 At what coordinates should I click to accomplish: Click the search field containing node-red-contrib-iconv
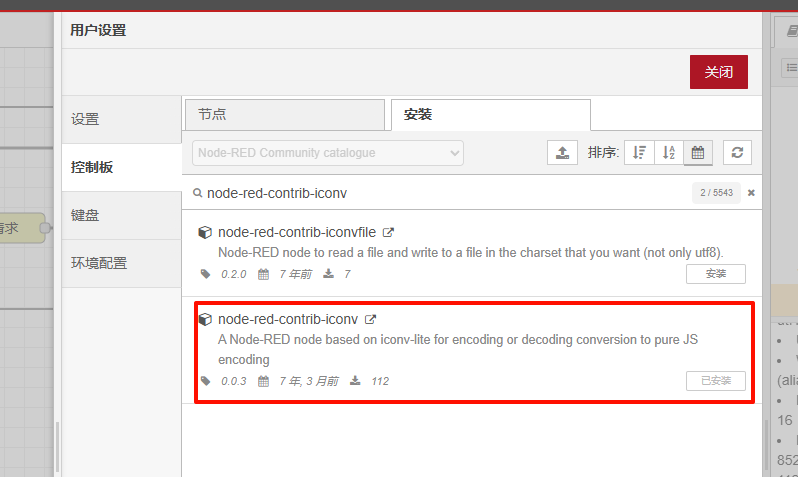[440, 193]
